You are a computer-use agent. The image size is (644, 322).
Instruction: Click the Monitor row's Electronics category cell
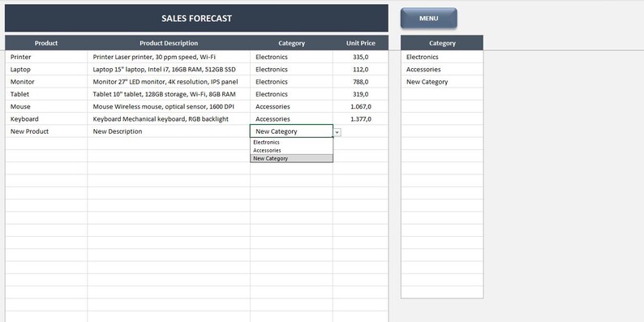(x=291, y=82)
